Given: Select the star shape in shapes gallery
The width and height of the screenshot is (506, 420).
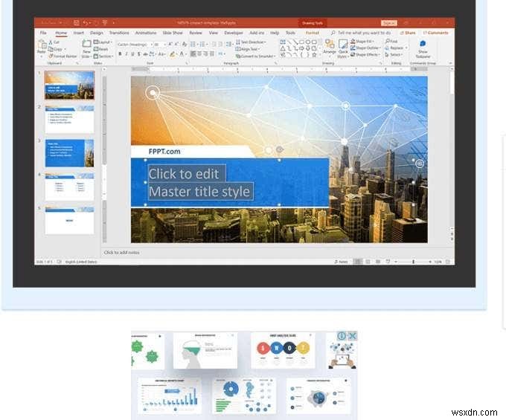Looking at the screenshot, I should point(314,55).
